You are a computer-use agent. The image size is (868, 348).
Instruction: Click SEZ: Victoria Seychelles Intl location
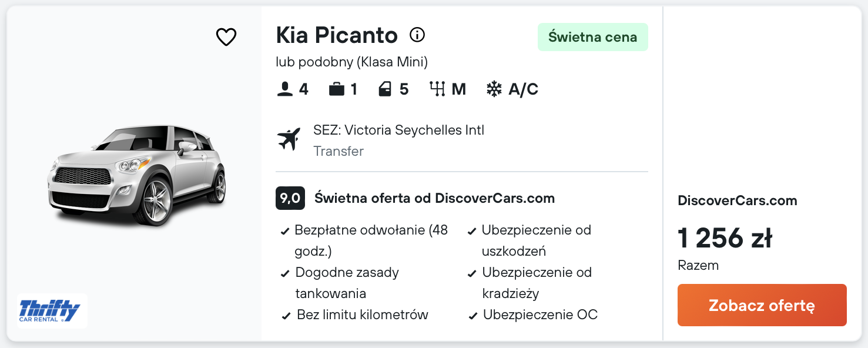click(x=398, y=130)
